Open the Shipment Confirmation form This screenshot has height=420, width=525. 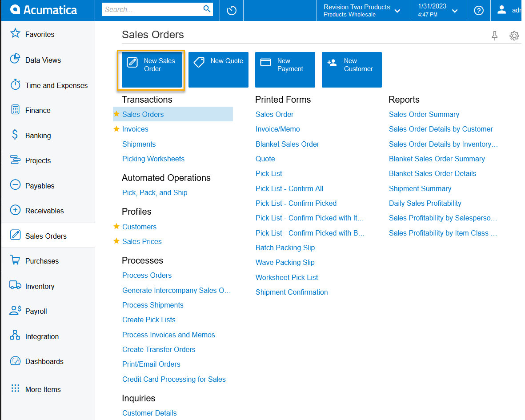coord(292,292)
